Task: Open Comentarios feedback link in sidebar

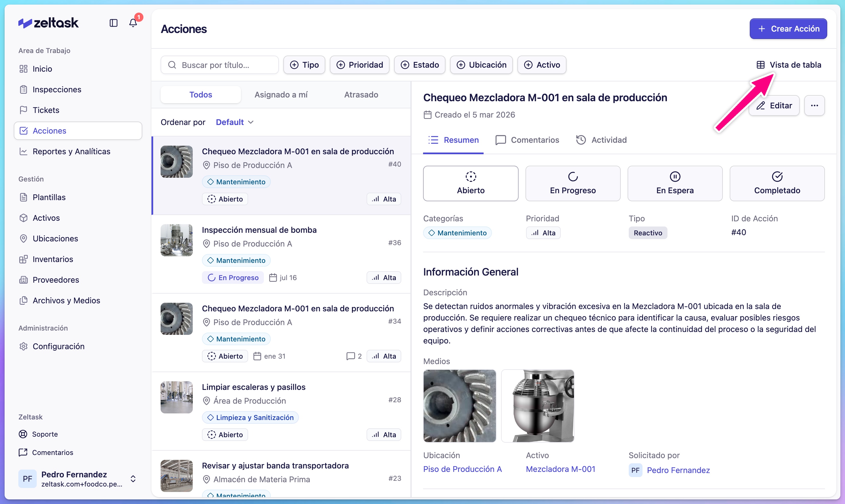Action: [x=46, y=452]
